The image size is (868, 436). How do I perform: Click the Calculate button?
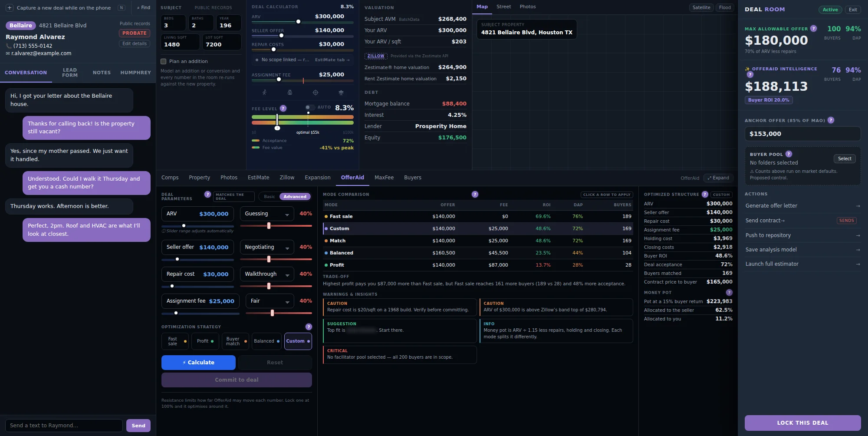(x=198, y=363)
